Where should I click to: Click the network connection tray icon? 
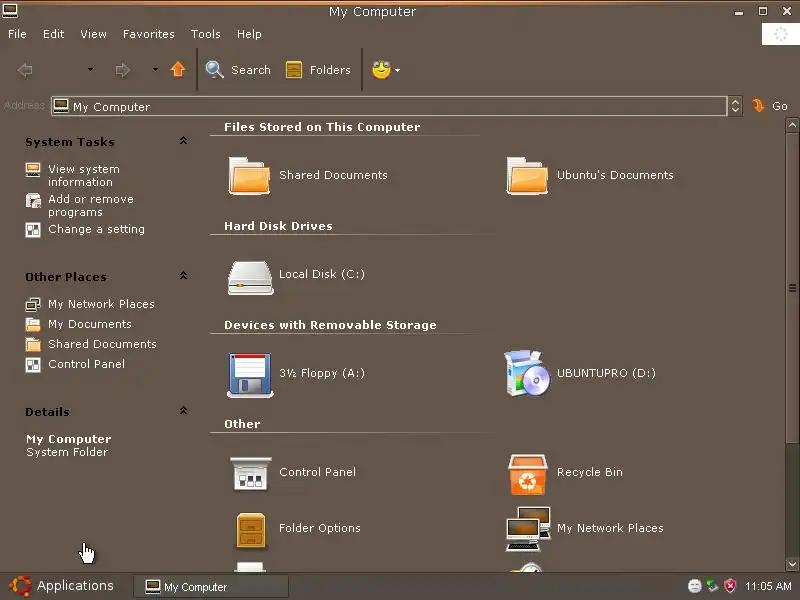[x=712, y=586]
